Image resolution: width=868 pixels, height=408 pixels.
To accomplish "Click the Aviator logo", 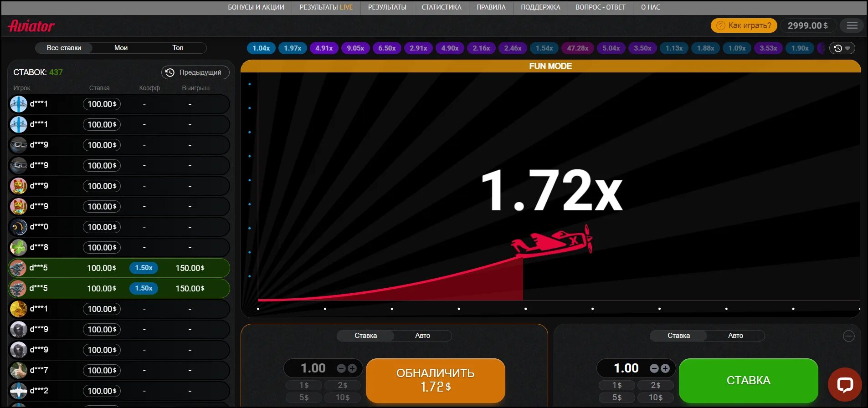I will click(x=31, y=26).
